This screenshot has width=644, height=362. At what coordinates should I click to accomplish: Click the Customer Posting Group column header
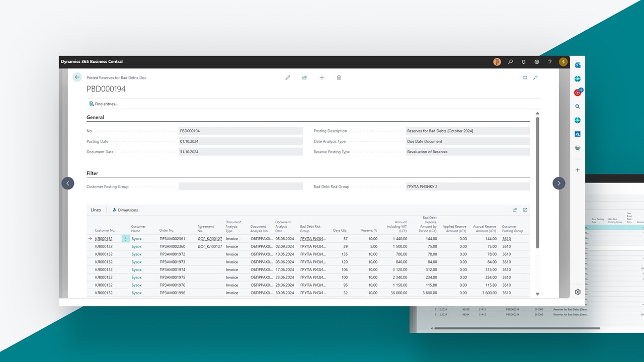tap(513, 229)
